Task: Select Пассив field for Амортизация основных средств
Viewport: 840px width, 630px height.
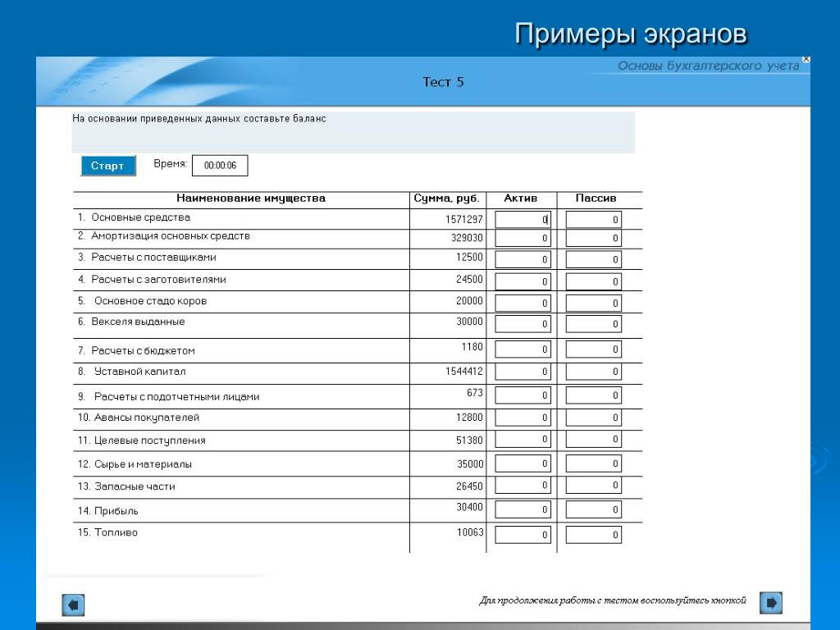Action: [x=594, y=239]
